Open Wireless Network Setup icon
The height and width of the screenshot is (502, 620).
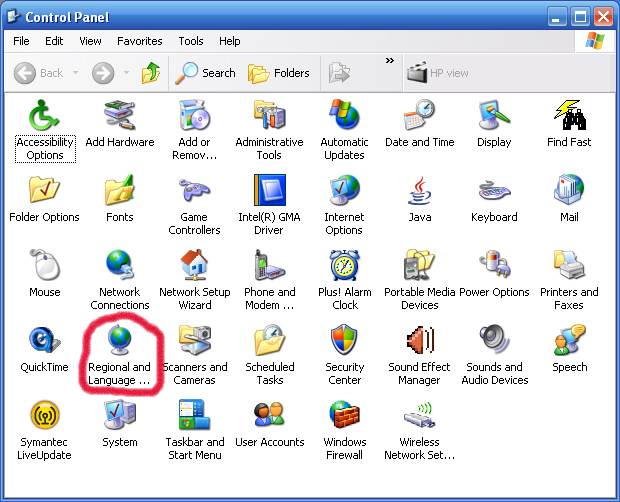tap(419, 415)
